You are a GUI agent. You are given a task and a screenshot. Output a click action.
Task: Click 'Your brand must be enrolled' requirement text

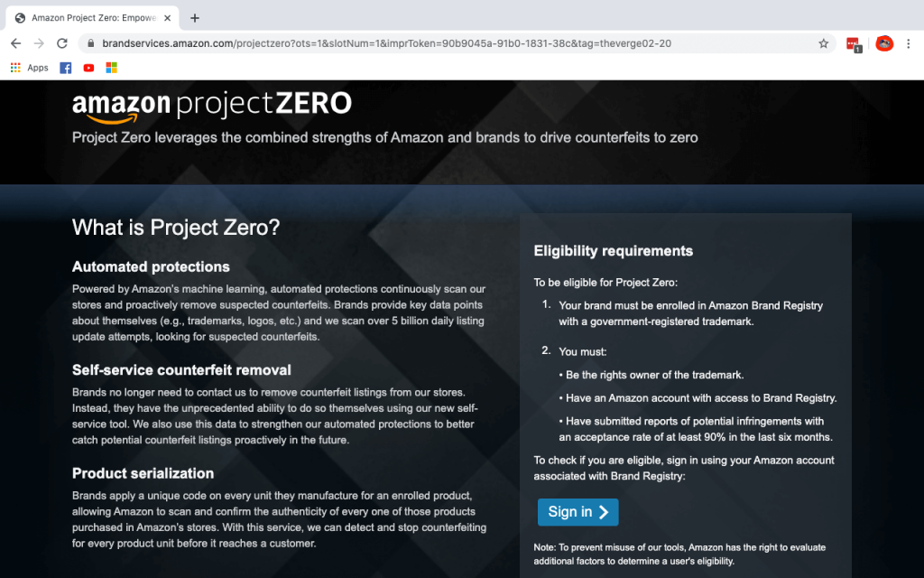690,313
